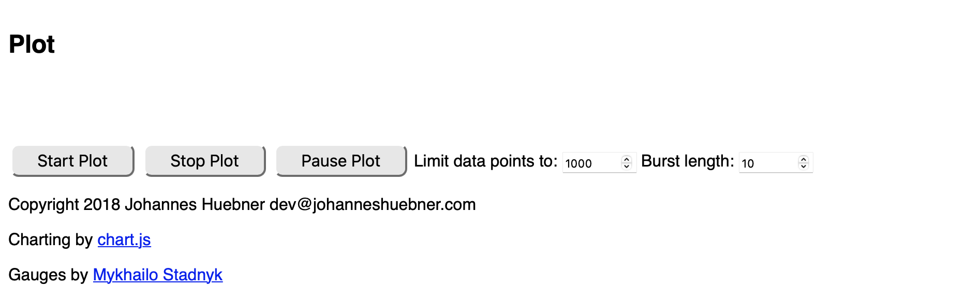Focus the Burst length input field

click(x=768, y=163)
